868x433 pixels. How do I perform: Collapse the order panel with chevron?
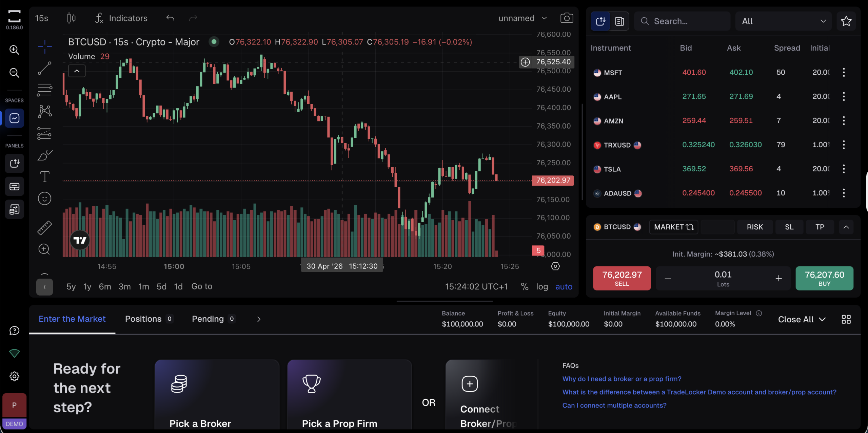[x=846, y=227]
